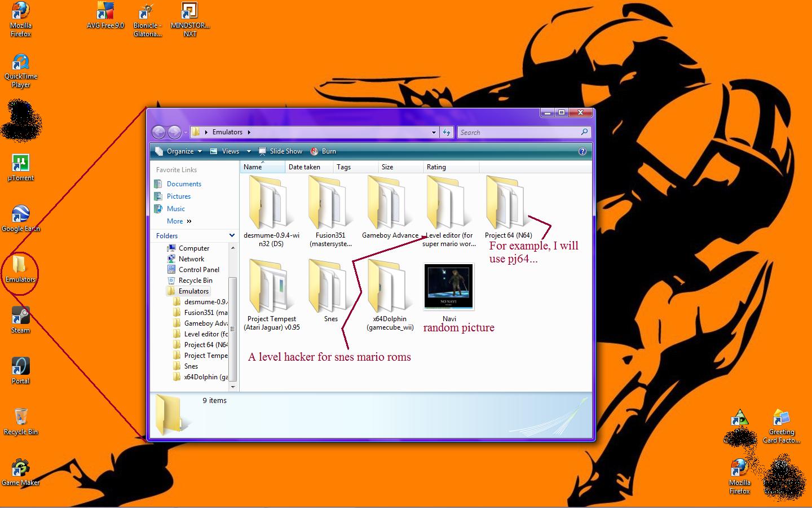Launch AVG Free 9.0 desktop icon
812x508 pixels.
105,15
